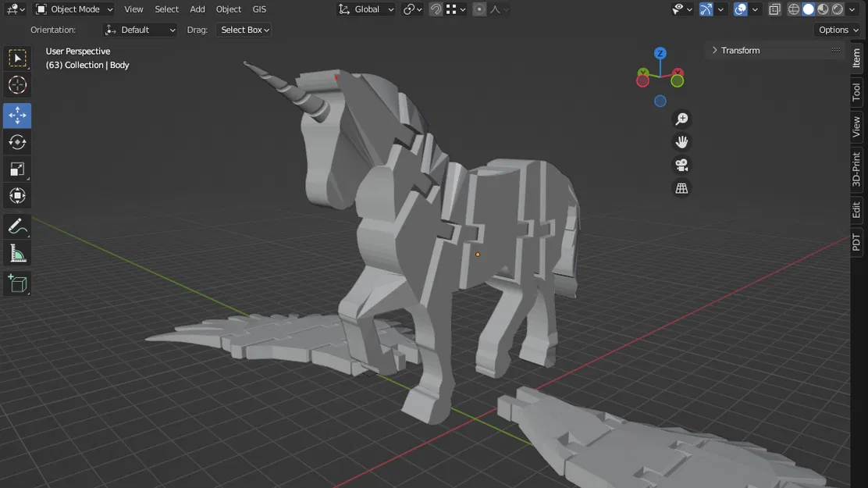Switch to Material Preview shading sphere
This screenshot has height=488, width=868.
click(x=822, y=9)
